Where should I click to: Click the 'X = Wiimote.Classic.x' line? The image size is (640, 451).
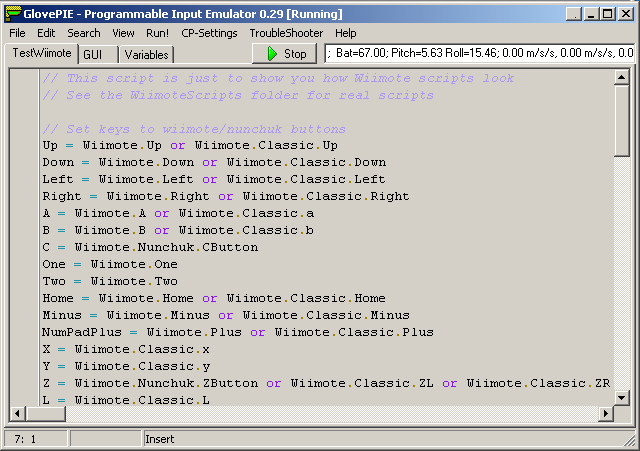click(x=126, y=350)
